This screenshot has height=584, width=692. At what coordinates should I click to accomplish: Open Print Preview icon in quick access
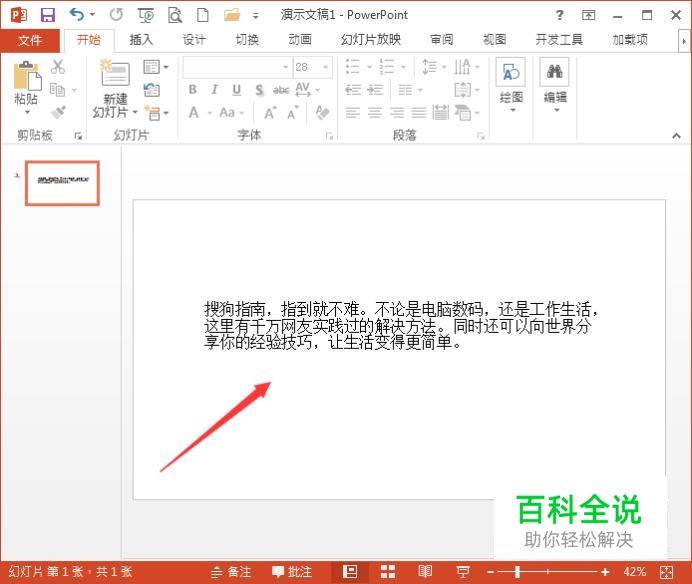tap(175, 15)
